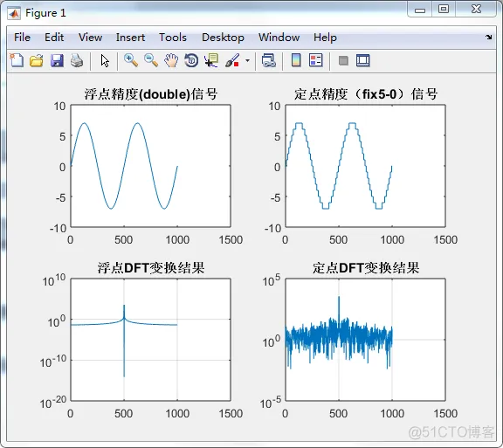Open the View menu
The image size is (503, 448).
pos(90,38)
